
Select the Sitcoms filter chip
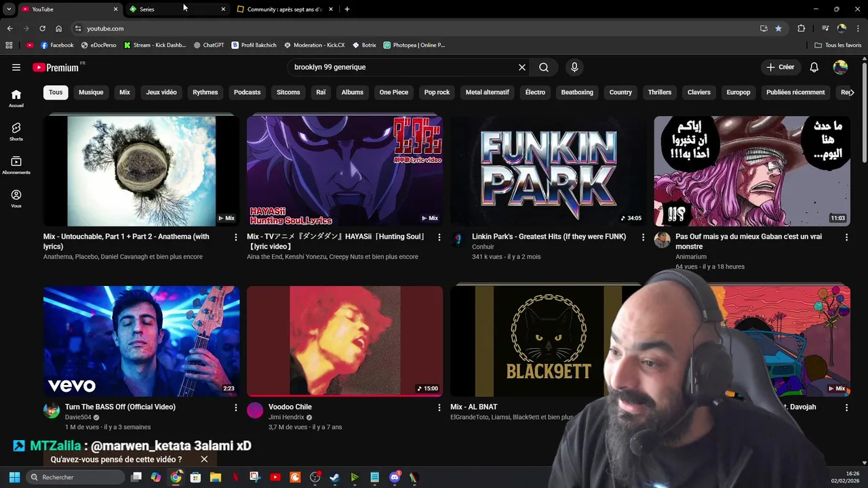288,92
